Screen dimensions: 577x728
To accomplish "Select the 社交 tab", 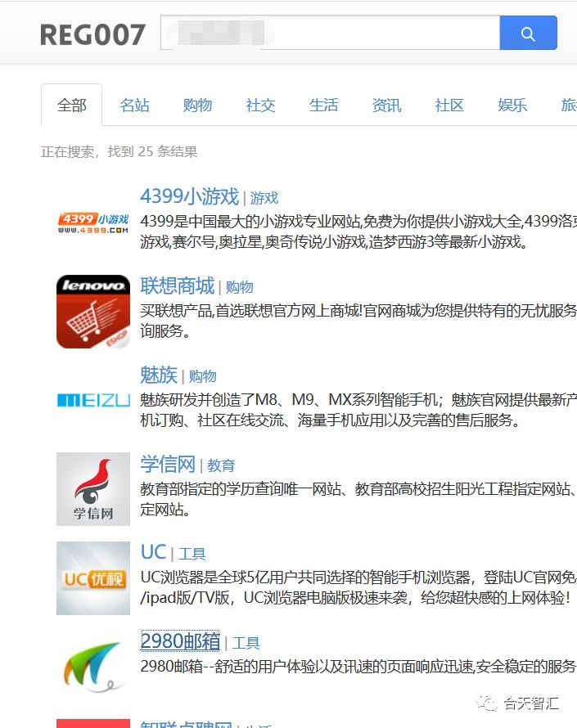I will pyautogui.click(x=260, y=105).
